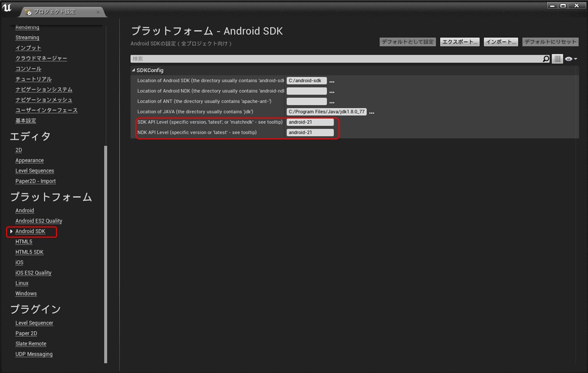Open Level Sequencer plugin settings

tap(34, 323)
